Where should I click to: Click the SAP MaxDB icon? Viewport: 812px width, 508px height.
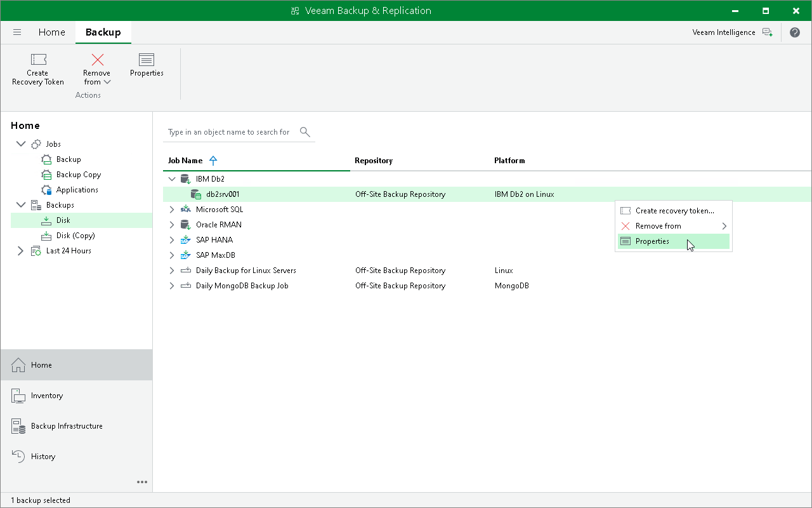click(186, 255)
